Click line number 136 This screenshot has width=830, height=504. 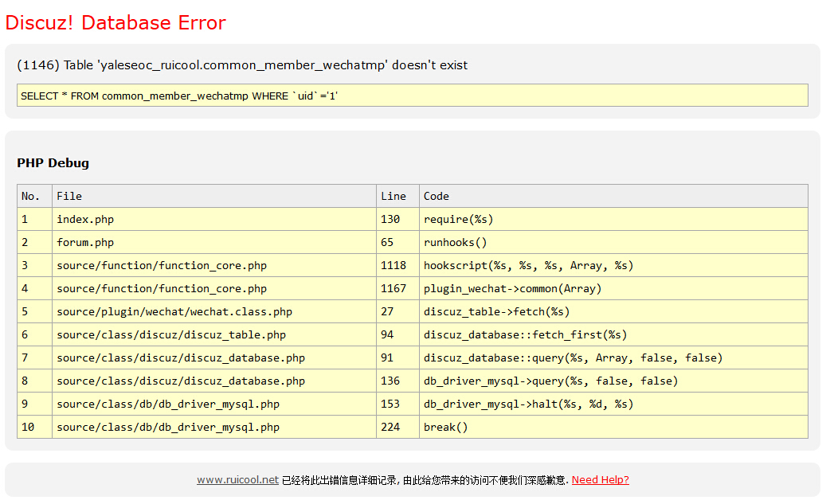click(x=397, y=381)
